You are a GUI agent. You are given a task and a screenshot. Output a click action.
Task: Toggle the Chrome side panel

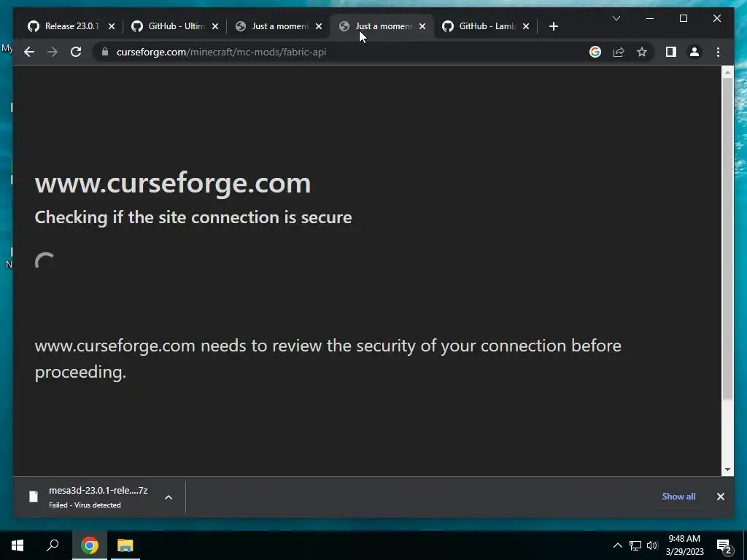pos(671,52)
